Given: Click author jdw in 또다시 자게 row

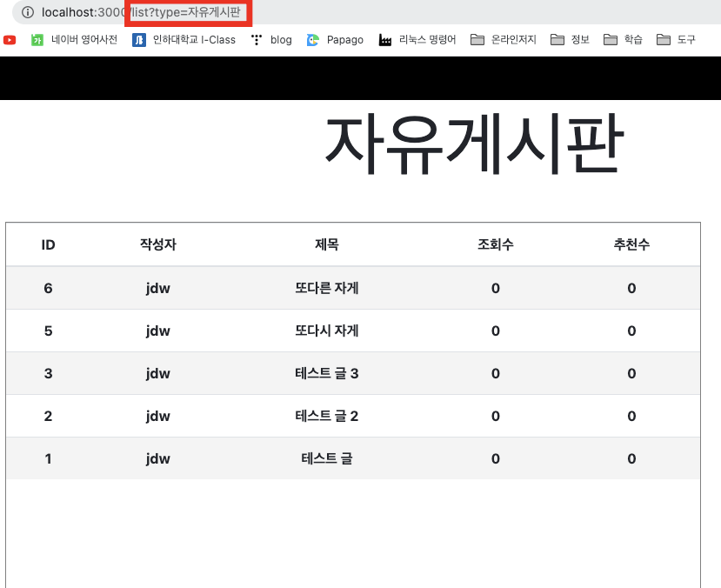Looking at the screenshot, I should (158, 331).
